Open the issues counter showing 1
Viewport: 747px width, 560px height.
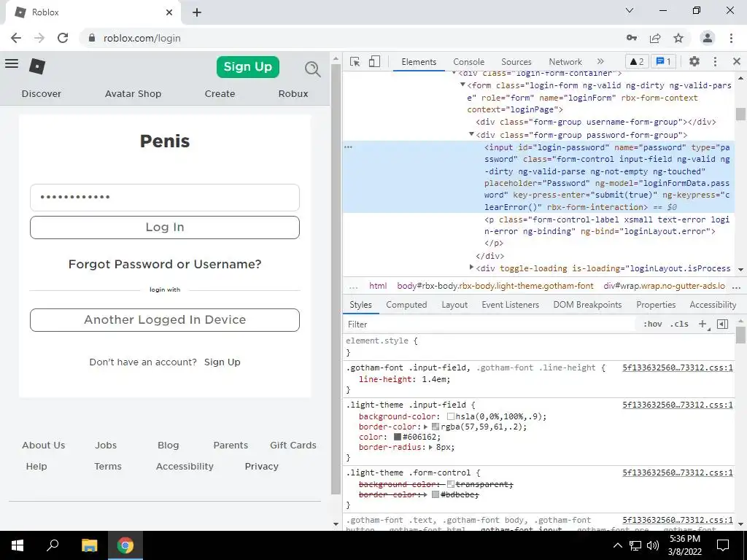663,61
